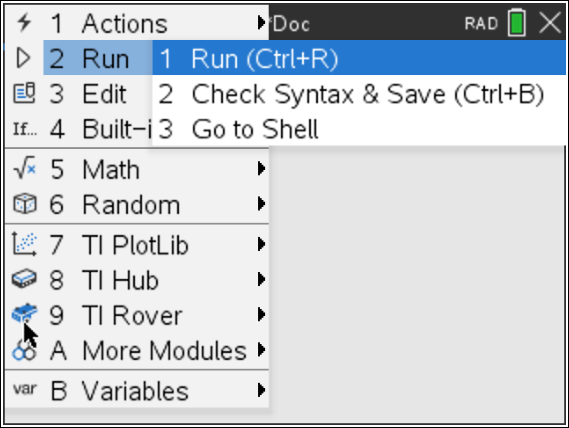The image size is (569, 428).
Task: Expand the Actions submenu arrow
Action: click(261, 23)
